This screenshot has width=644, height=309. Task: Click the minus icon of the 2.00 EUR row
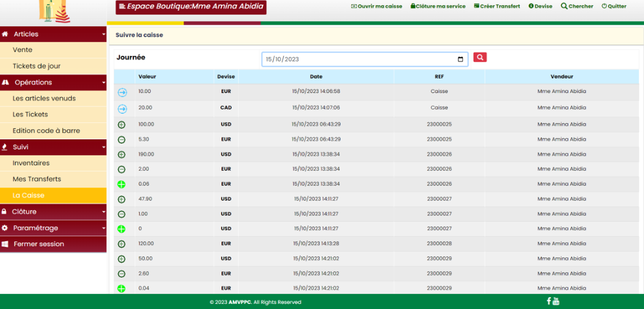[x=121, y=170]
